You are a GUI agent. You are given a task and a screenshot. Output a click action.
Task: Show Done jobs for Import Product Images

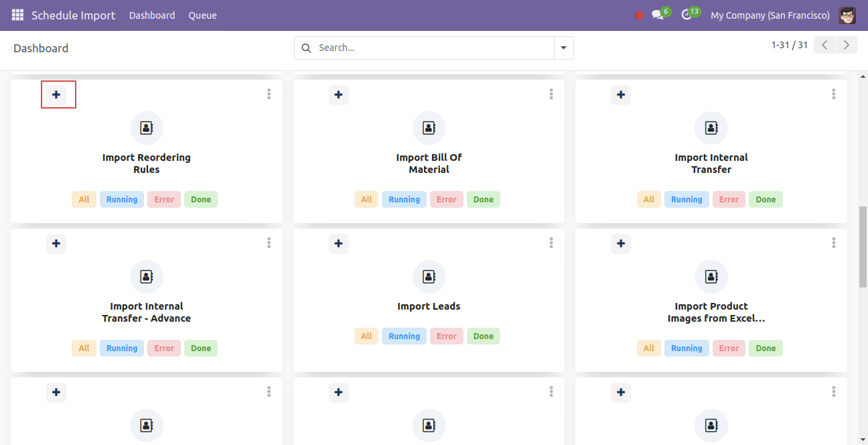point(766,348)
